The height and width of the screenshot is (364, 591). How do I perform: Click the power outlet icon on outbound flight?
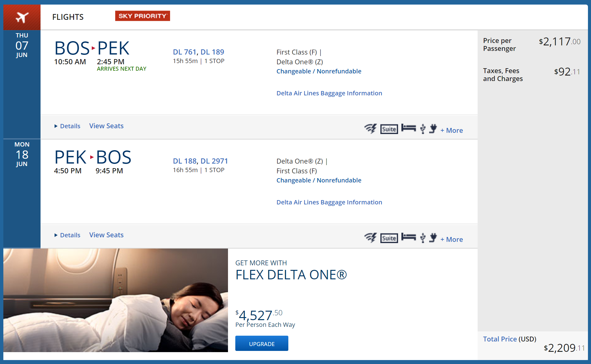pyautogui.click(x=433, y=129)
